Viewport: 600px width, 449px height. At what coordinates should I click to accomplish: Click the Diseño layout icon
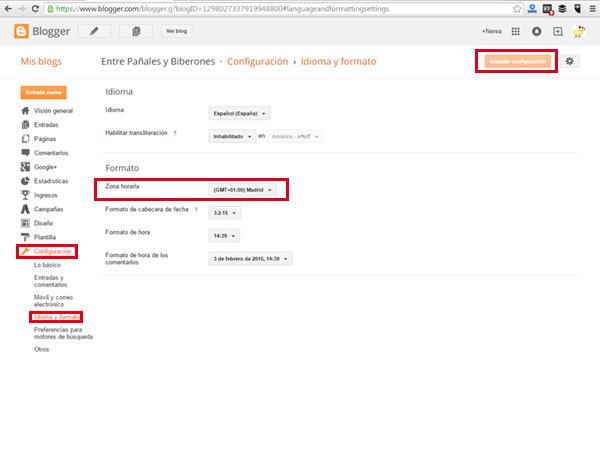click(x=25, y=223)
